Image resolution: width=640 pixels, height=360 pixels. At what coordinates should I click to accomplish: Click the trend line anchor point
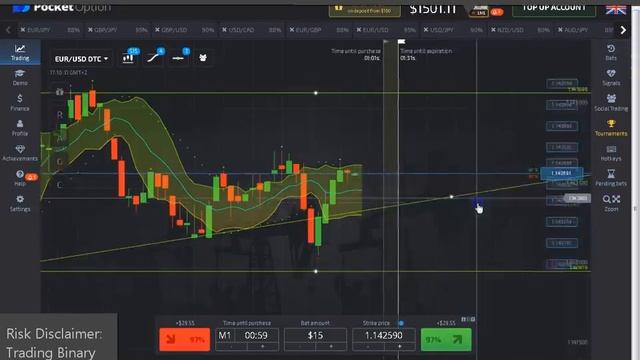451,197
